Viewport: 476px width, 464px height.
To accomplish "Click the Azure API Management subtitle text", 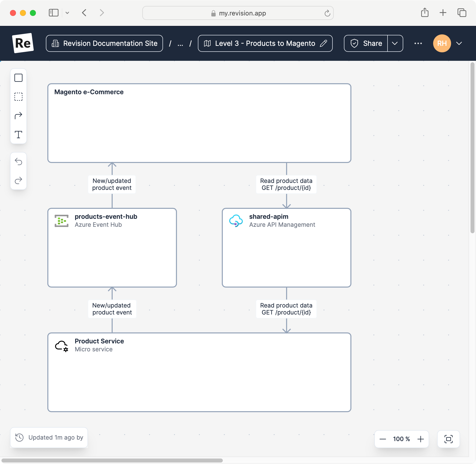I will (282, 225).
